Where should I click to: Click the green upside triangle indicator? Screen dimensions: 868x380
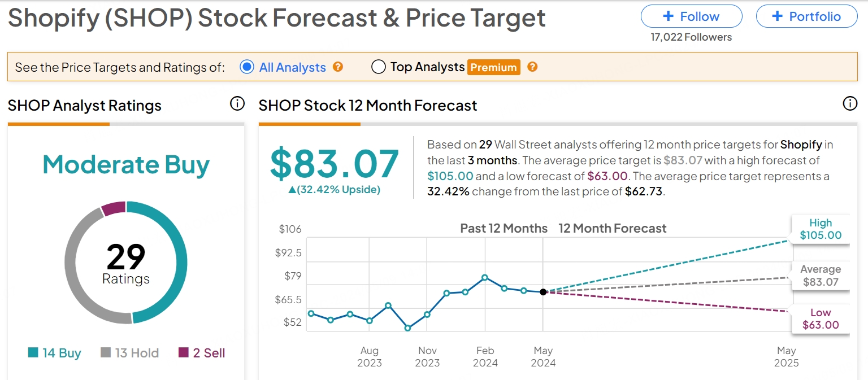(x=292, y=190)
